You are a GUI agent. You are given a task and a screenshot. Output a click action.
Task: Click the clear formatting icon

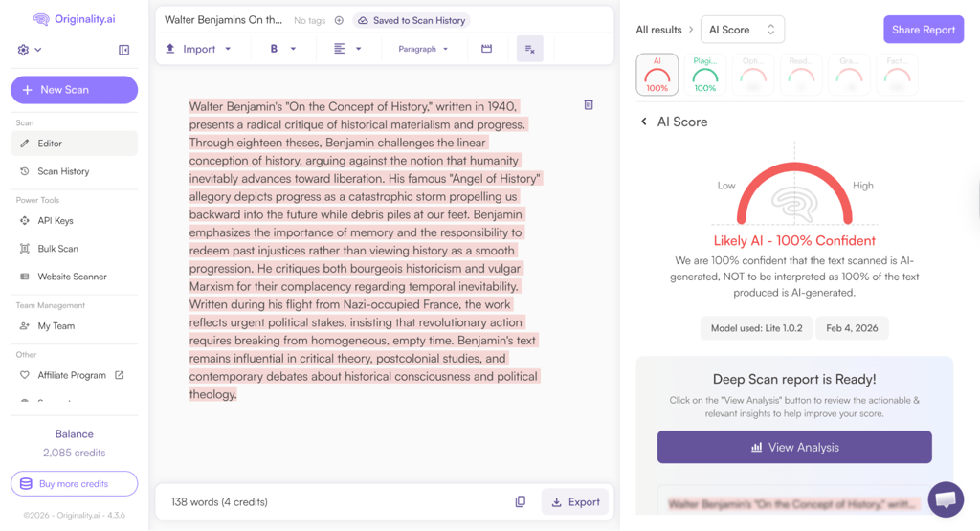(530, 49)
